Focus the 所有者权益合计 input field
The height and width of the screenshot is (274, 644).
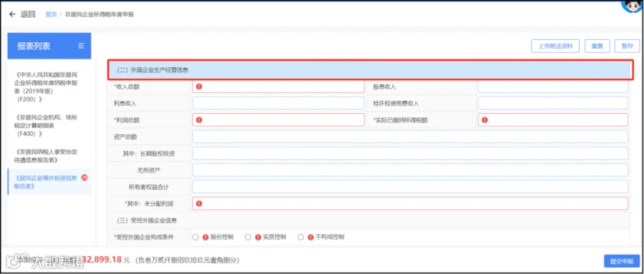[x=410, y=187]
